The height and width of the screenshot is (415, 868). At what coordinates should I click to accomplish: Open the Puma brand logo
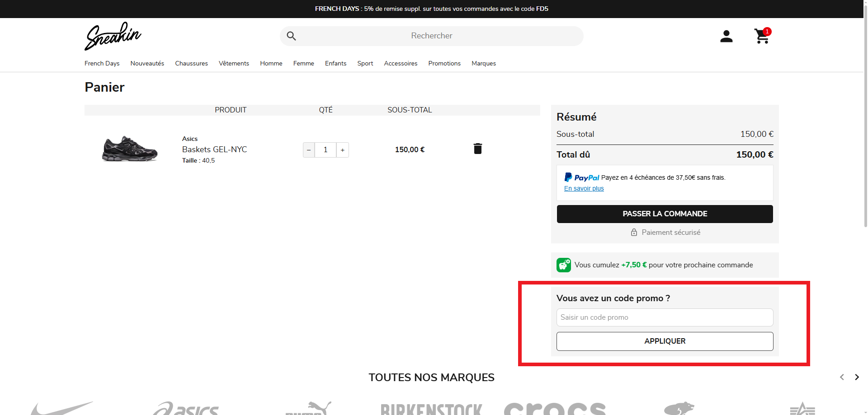point(308,408)
